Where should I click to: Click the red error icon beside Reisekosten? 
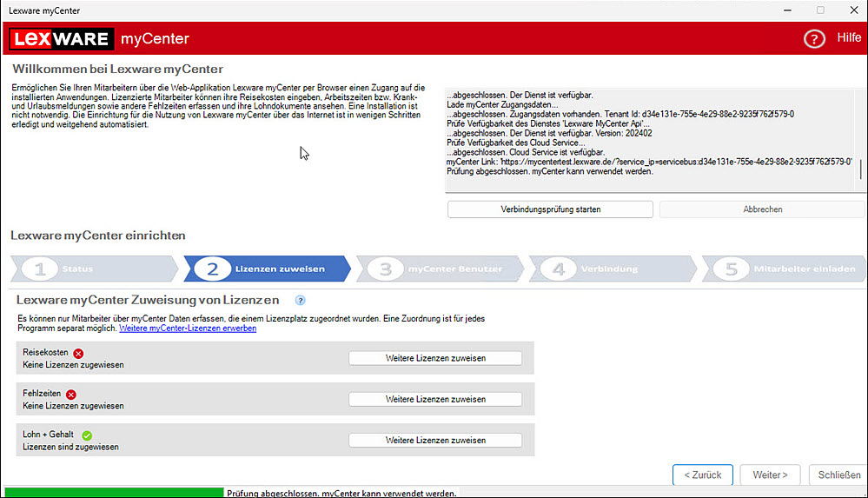pyautogui.click(x=78, y=354)
